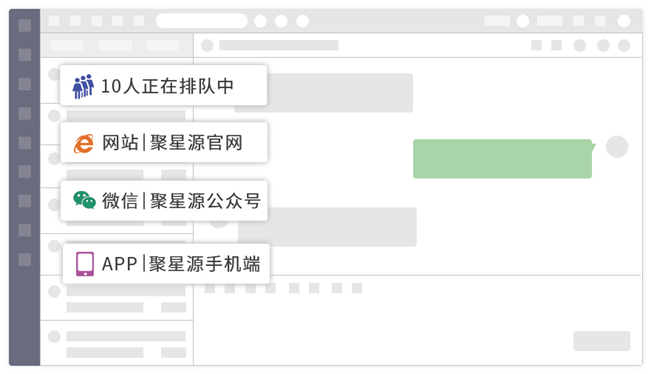Click the green chat message bubble
Image resolution: width=654 pixels, height=374 pixels.
click(503, 159)
